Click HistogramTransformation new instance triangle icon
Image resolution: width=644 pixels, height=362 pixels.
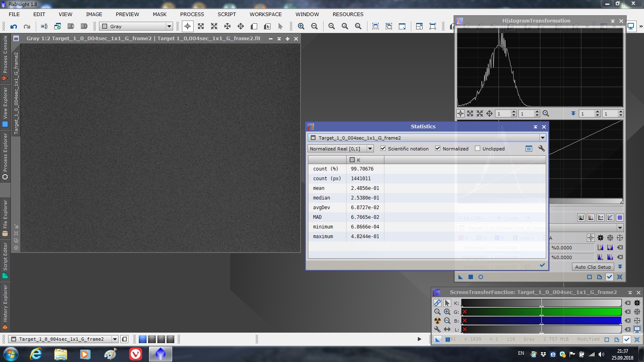point(460,277)
